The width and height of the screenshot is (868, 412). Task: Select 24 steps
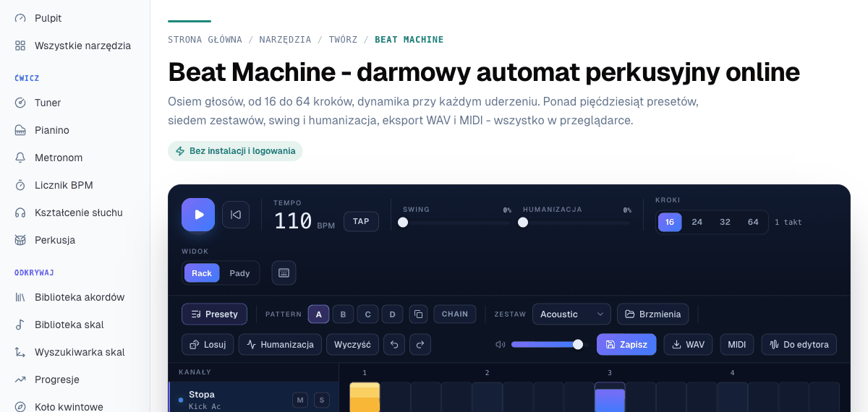point(697,222)
